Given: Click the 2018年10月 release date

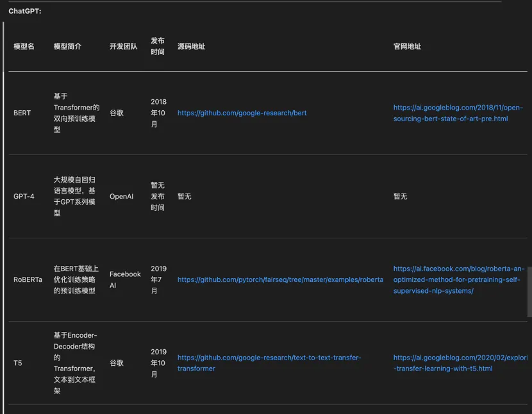Looking at the screenshot, I should (x=158, y=113).
